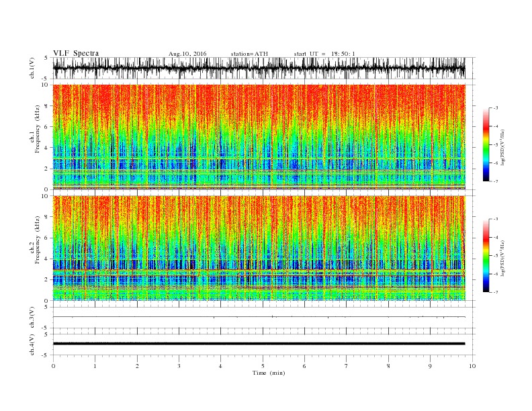This screenshot has height=411, width=532.
Task: Click the '8' kHz tick of ch.1 spectrogram
Action: pos(47,106)
